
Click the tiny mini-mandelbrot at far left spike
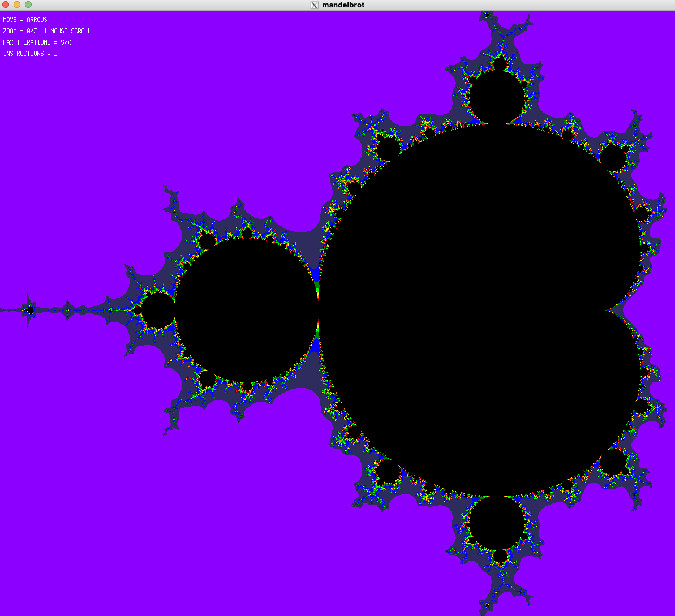tap(30, 310)
